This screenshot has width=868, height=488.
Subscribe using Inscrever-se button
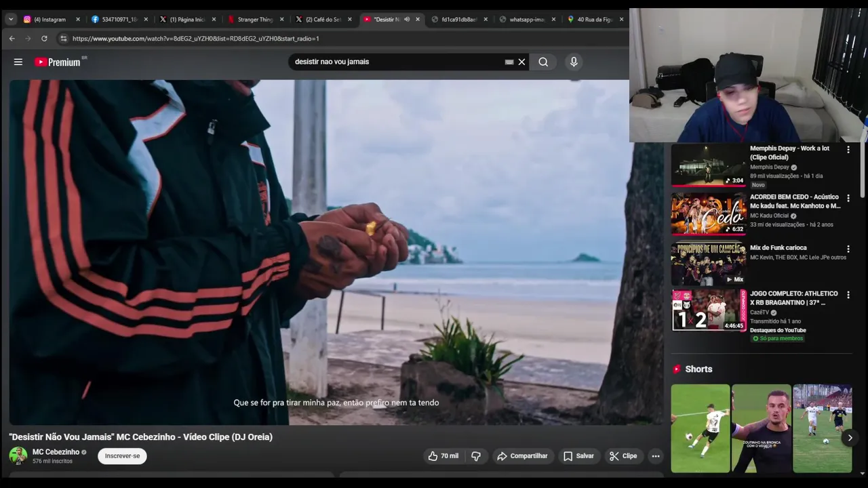pos(122,456)
